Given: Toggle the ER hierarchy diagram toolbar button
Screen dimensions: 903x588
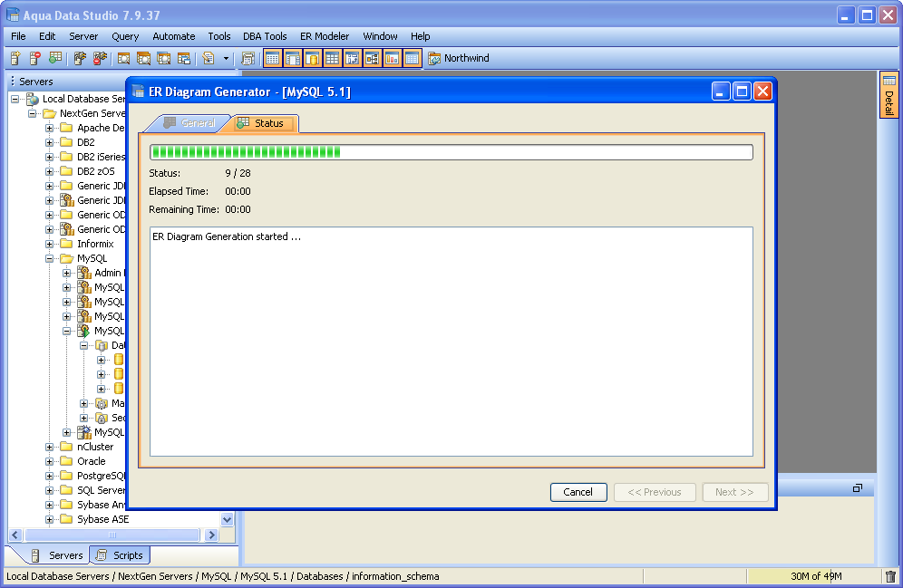Looking at the screenshot, I should [372, 58].
